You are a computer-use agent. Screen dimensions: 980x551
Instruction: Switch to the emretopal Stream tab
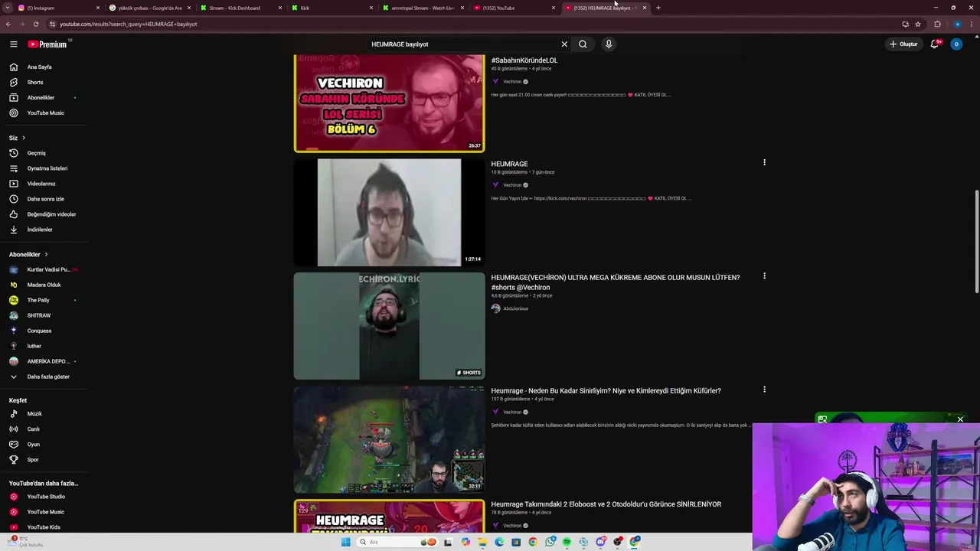[423, 8]
